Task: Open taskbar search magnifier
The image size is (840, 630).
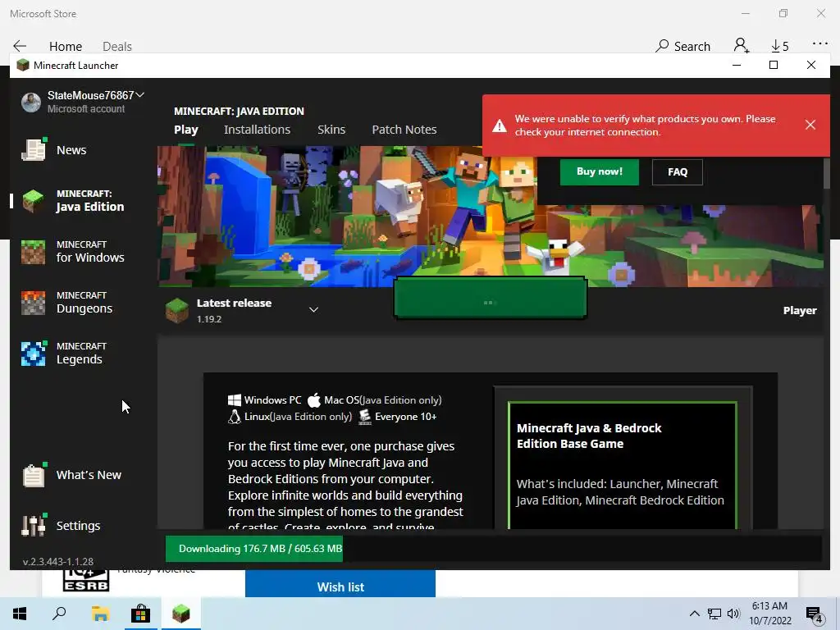Action: (x=59, y=614)
